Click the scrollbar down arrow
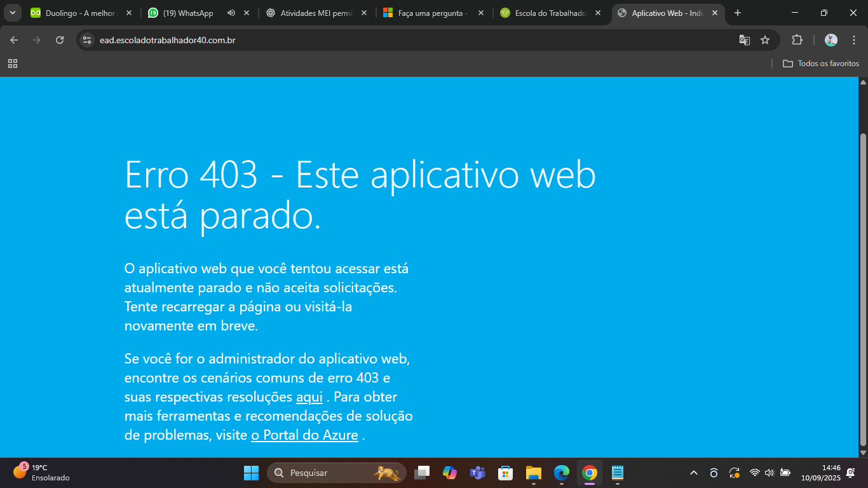The height and width of the screenshot is (488, 868). coord(863,452)
